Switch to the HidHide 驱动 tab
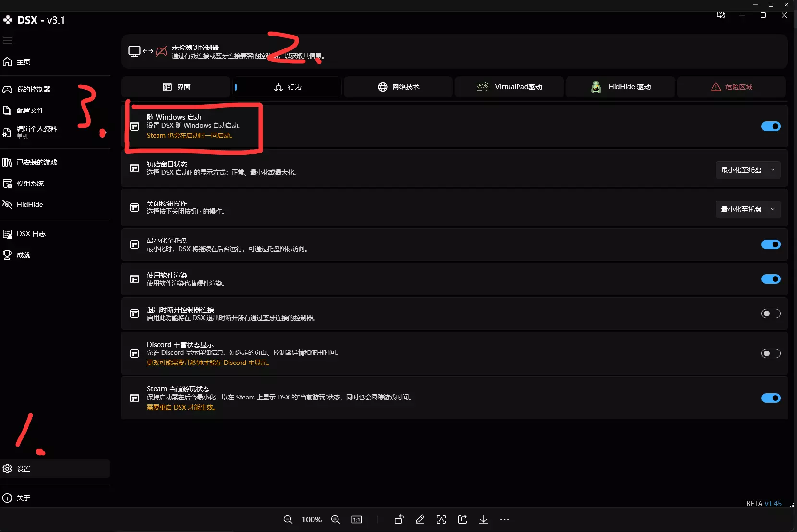 620,87
